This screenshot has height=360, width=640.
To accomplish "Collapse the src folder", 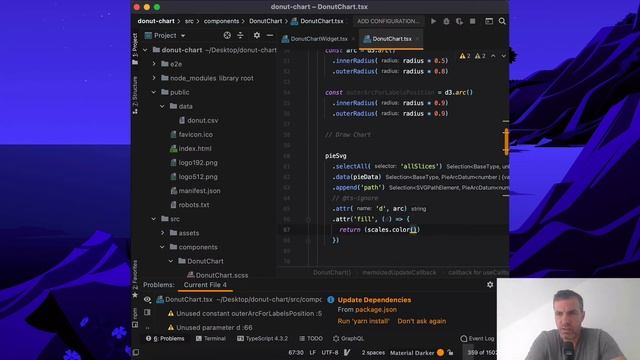I will coord(154,219).
